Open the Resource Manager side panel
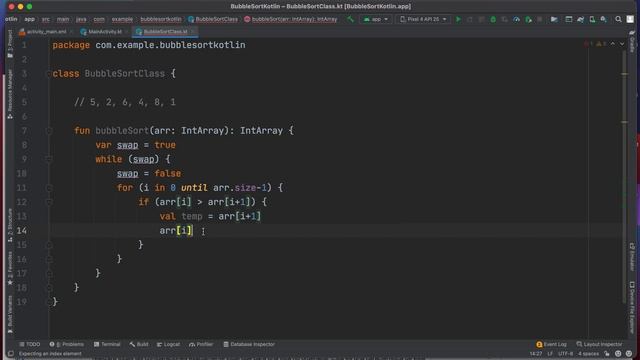This screenshot has width=640, height=360. [x=10, y=94]
